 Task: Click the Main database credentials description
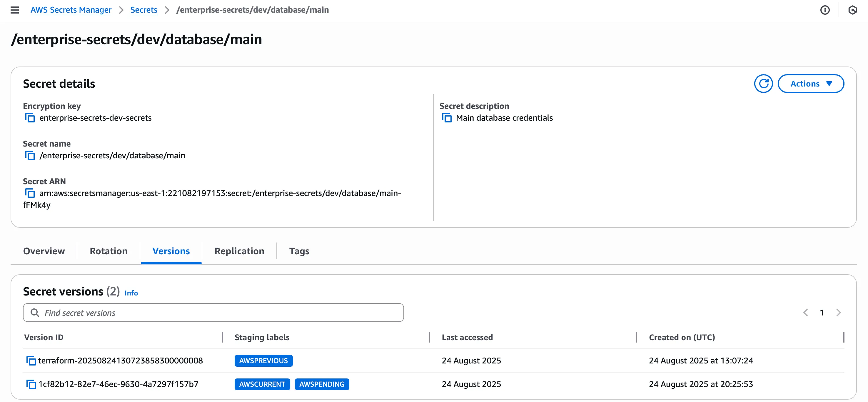click(x=504, y=118)
